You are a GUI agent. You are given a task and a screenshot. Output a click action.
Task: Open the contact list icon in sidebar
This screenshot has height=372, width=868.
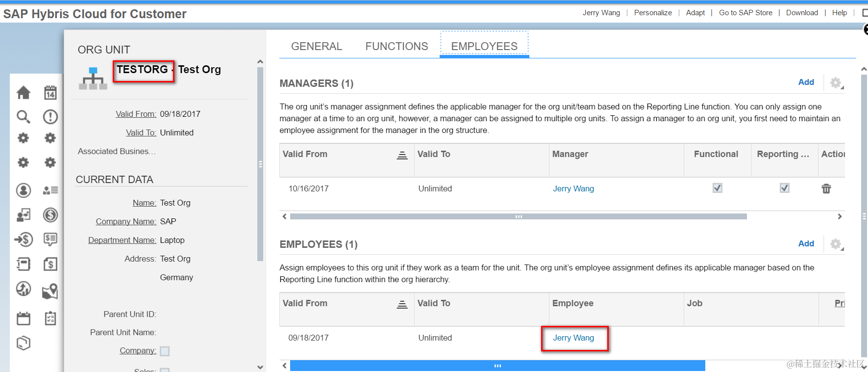point(50,190)
